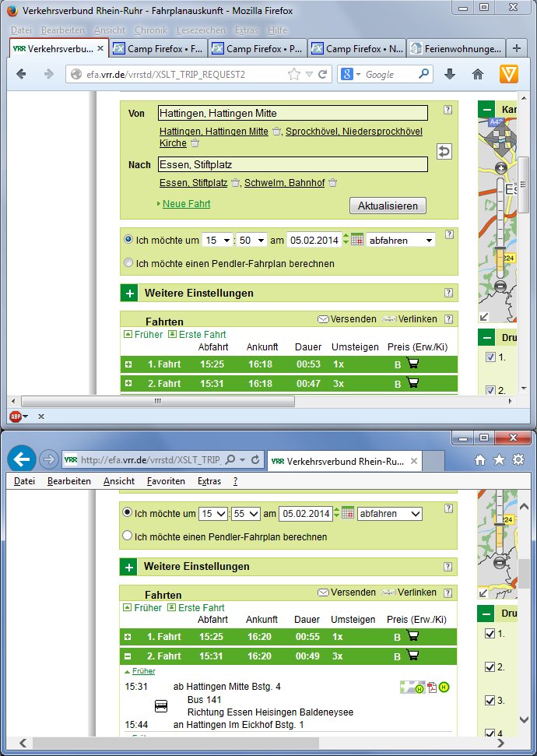Collapse 2. Fahrt row in IE
The image size is (537, 756).
click(128, 656)
